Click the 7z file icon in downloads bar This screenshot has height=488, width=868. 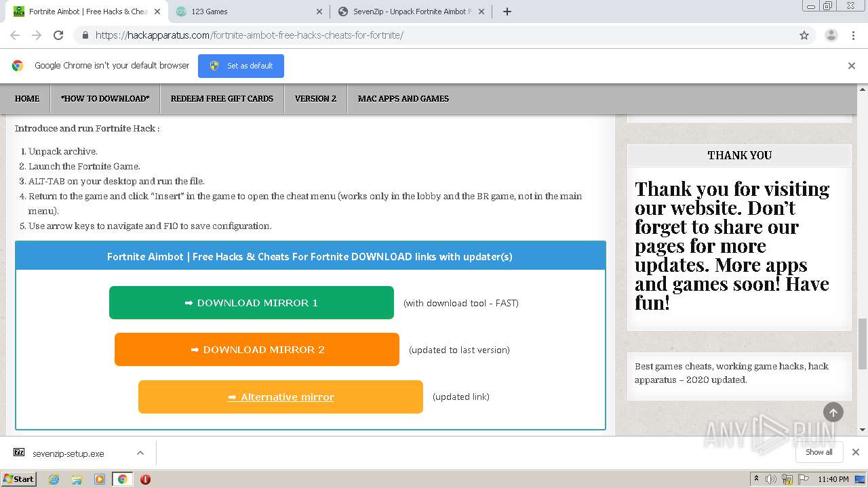pos(19,453)
